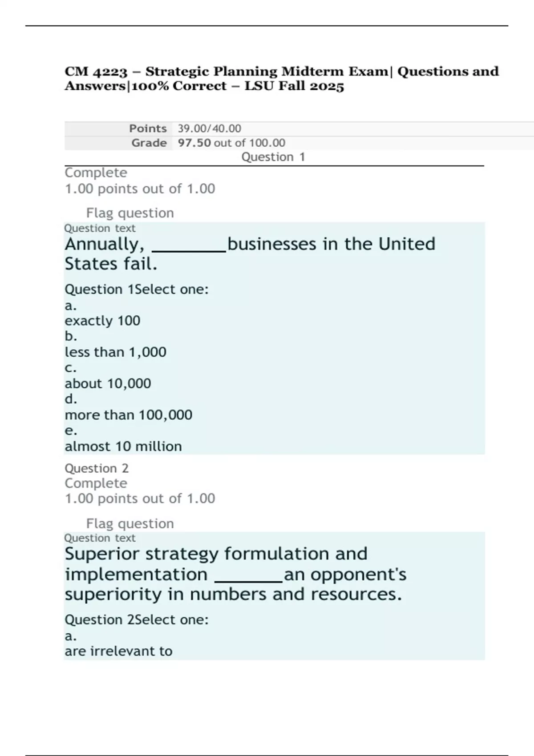Choose the 'less than 1,000' answer

pos(115,352)
